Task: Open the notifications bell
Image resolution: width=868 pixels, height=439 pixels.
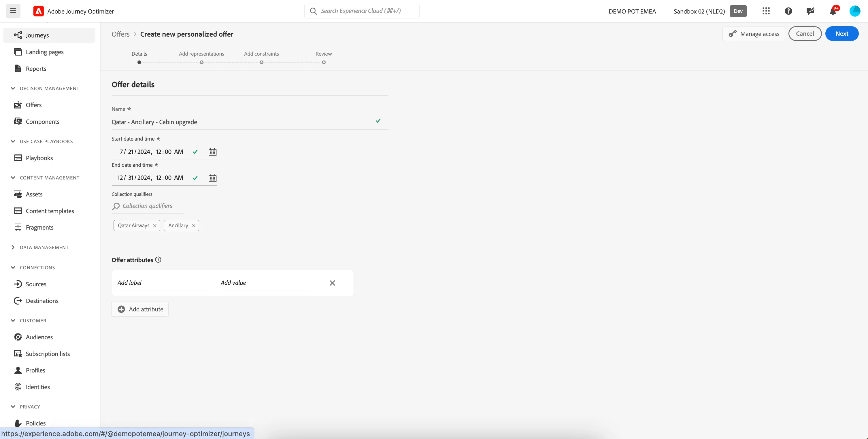Action: tap(833, 11)
